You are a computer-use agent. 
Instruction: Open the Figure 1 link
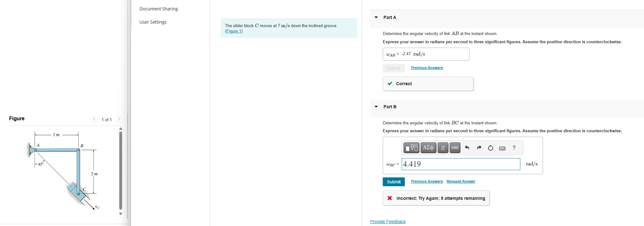(x=233, y=31)
